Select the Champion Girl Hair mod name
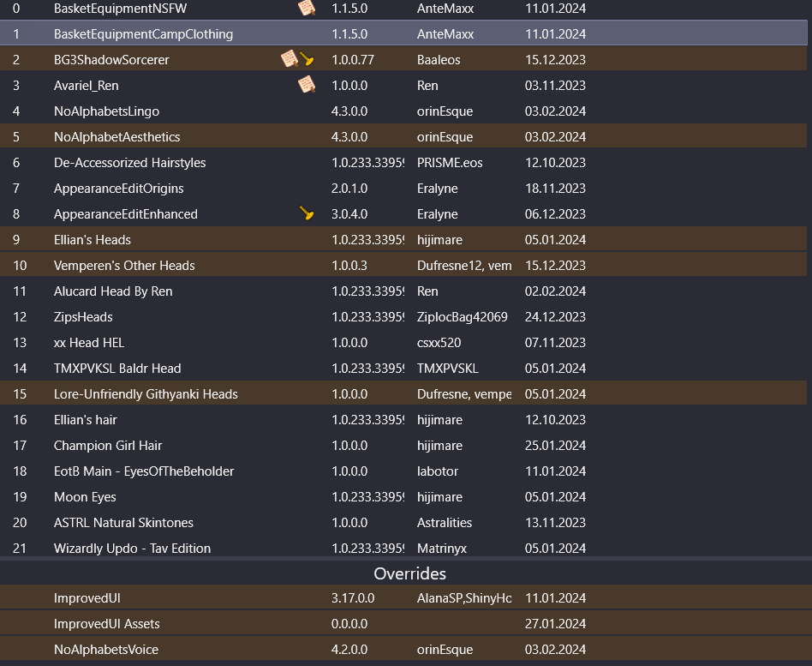Viewport: 812px width, 666px height. coord(108,446)
